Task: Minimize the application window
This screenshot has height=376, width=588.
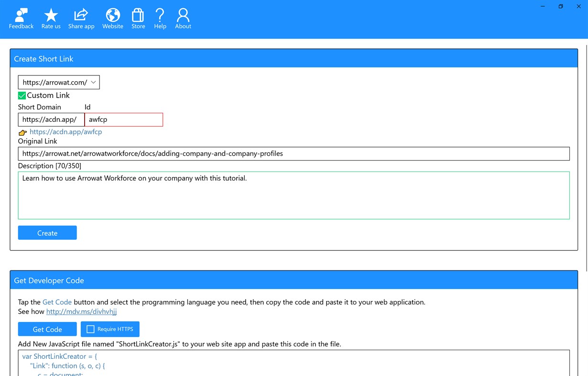Action: tap(543, 6)
